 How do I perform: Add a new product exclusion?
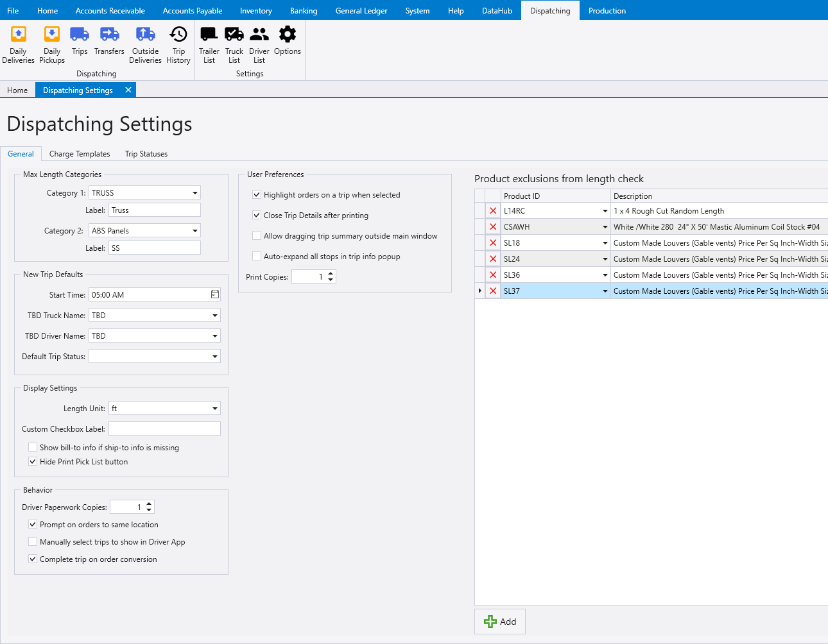[499, 621]
